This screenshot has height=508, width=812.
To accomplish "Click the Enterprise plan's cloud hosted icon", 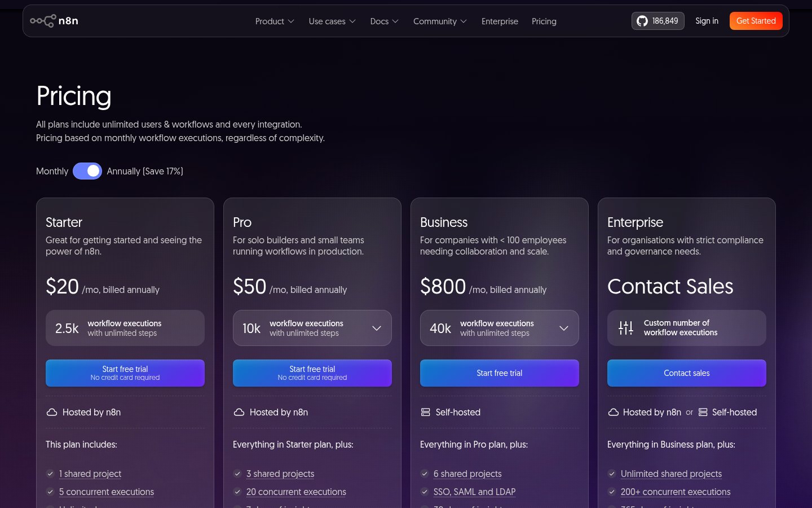I will click(614, 412).
